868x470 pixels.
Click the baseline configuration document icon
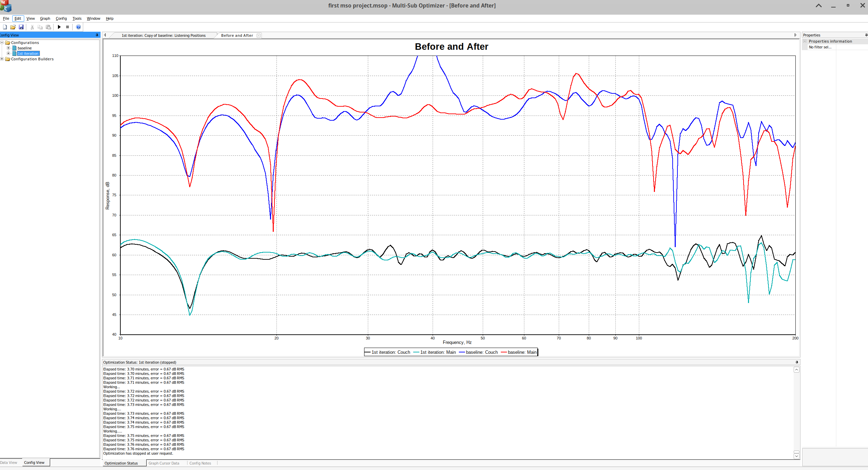[x=14, y=48]
